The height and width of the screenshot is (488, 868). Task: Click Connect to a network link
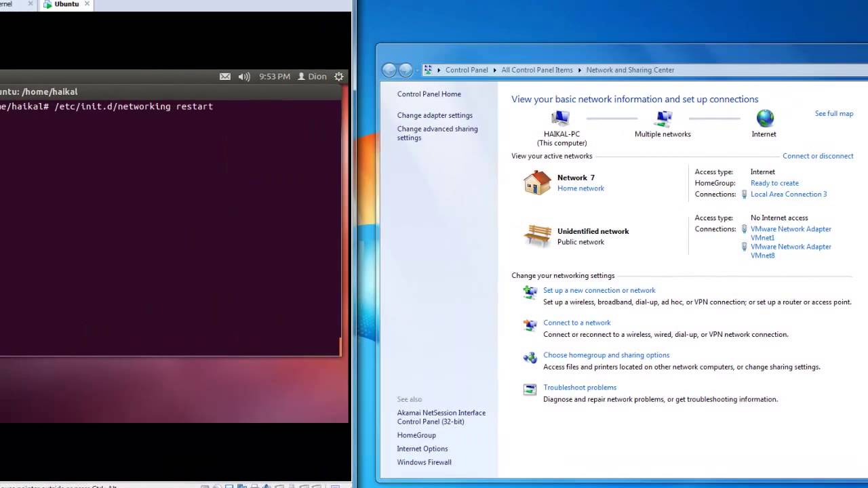pos(577,323)
